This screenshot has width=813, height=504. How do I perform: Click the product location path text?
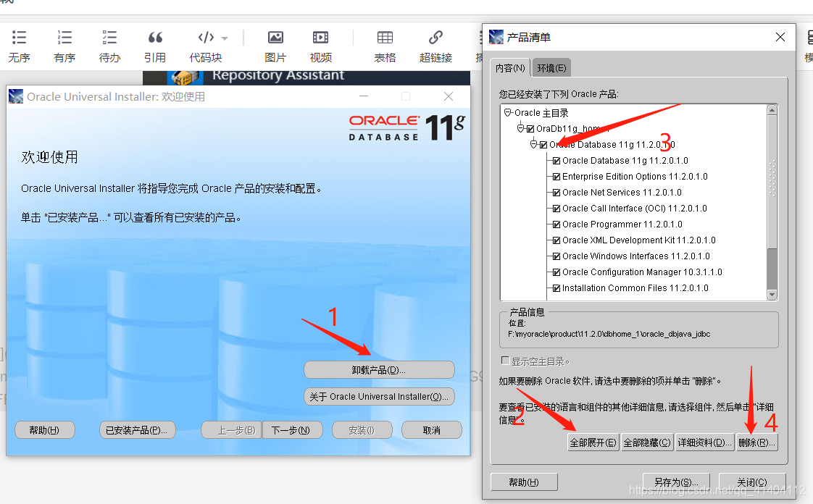point(609,334)
